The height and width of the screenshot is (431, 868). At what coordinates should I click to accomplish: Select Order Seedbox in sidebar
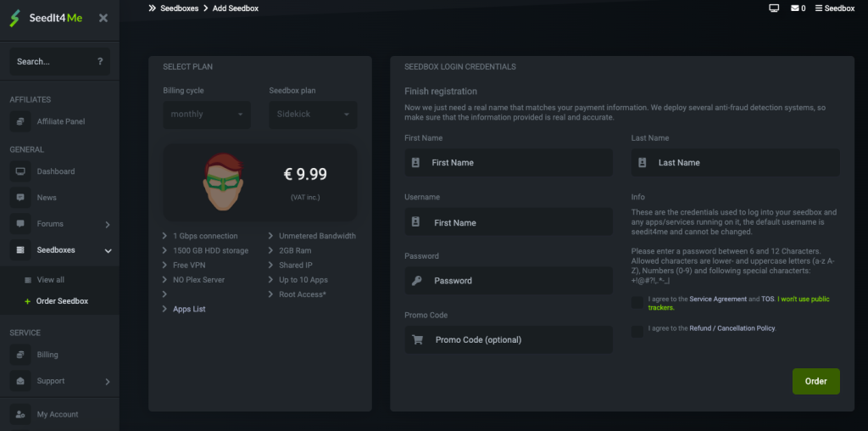pyautogui.click(x=60, y=301)
